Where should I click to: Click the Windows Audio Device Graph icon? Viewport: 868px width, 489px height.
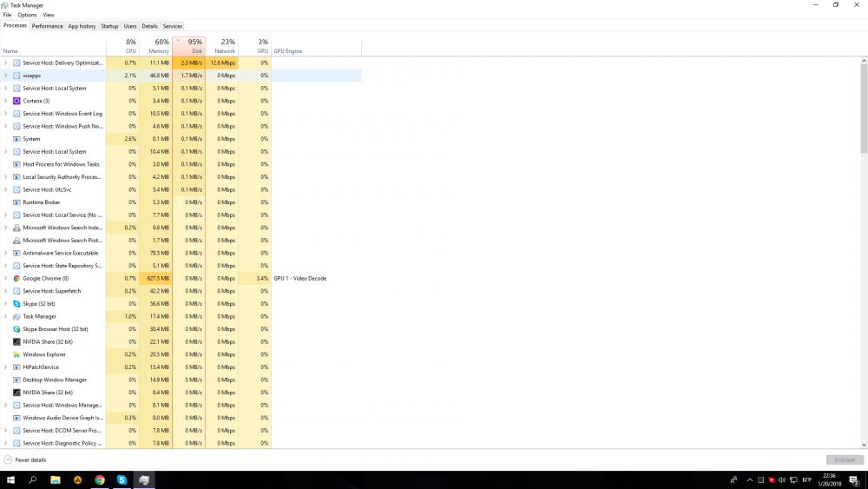coord(16,418)
